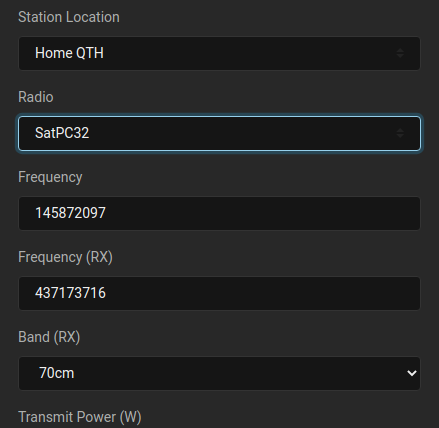Click the Station Location label
Viewport: 439px width, 428px height.
(x=69, y=17)
